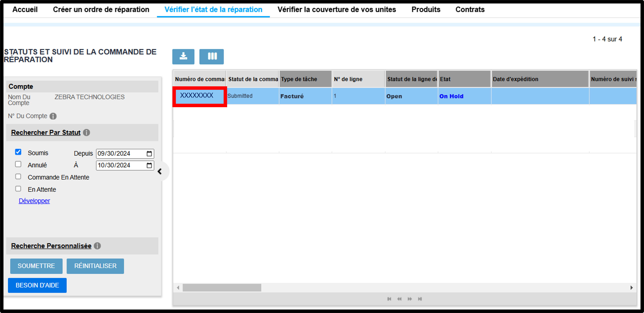
Task: Click the RÉINITIALISER button
Action: tap(95, 266)
